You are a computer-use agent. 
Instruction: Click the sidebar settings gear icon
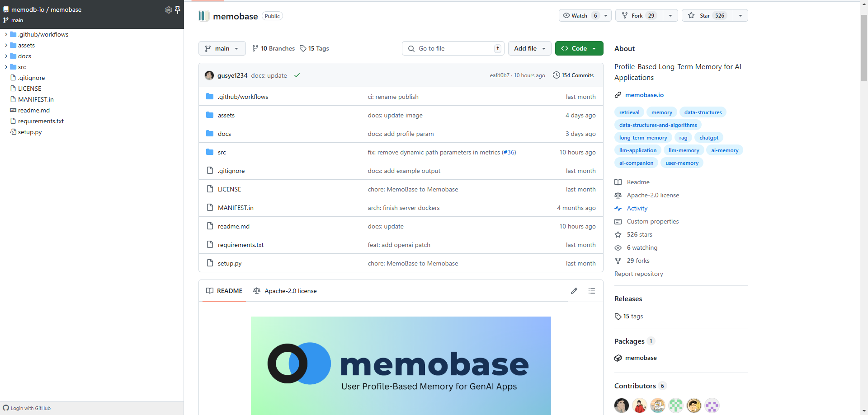(x=168, y=10)
